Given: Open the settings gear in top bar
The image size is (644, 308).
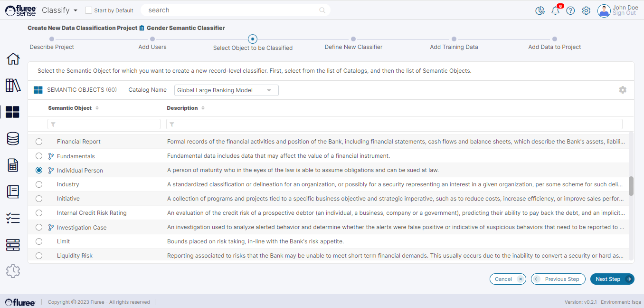Looking at the screenshot, I should [586, 10].
